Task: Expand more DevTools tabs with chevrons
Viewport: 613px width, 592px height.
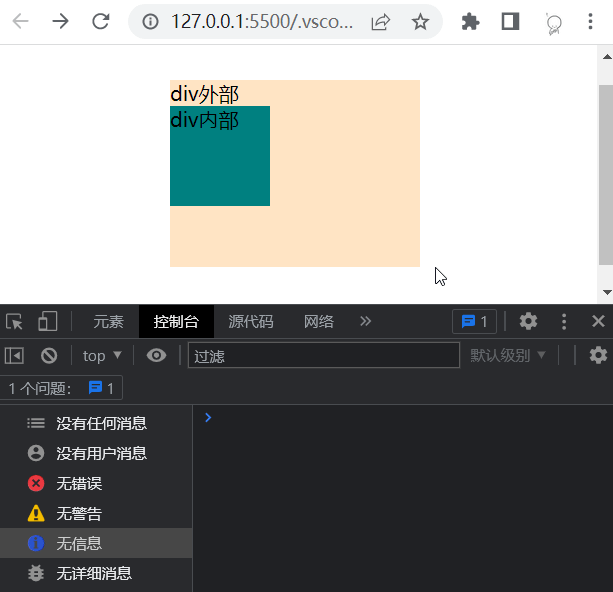Action: 365,321
